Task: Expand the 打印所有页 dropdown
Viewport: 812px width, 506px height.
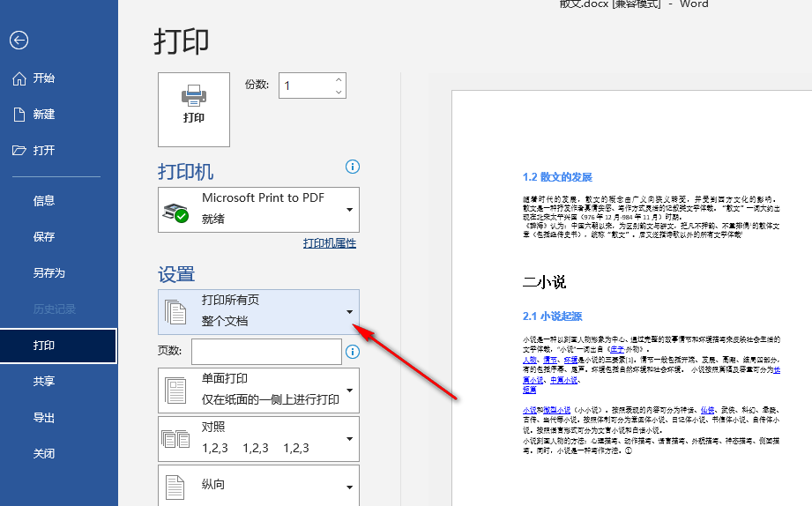Action: 258,312
